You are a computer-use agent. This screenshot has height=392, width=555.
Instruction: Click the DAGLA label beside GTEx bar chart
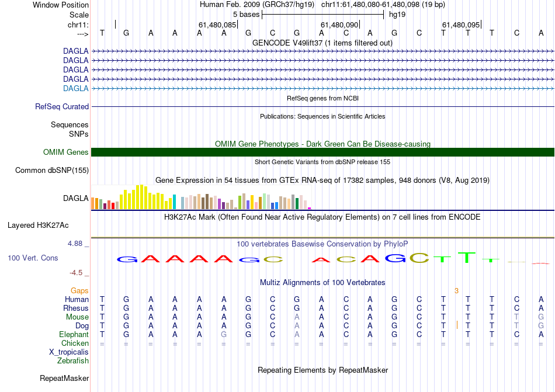(x=76, y=198)
